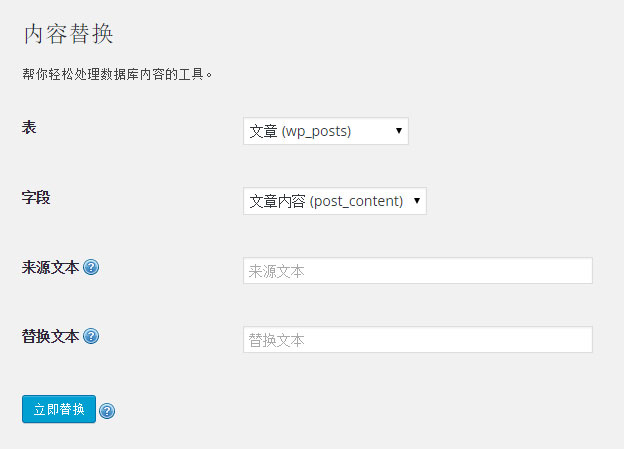Click the help icon beside 替换文本 label

tap(91, 336)
